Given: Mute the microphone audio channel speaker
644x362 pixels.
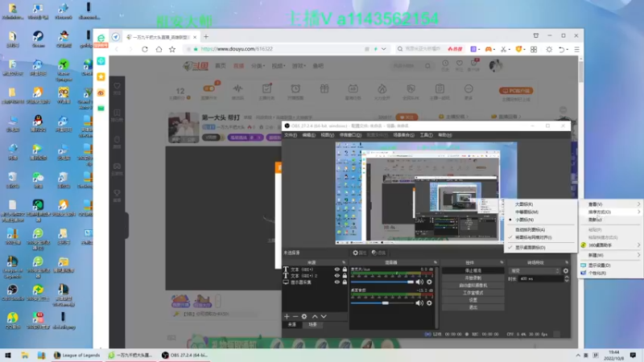Looking at the screenshot, I should tap(419, 282).
